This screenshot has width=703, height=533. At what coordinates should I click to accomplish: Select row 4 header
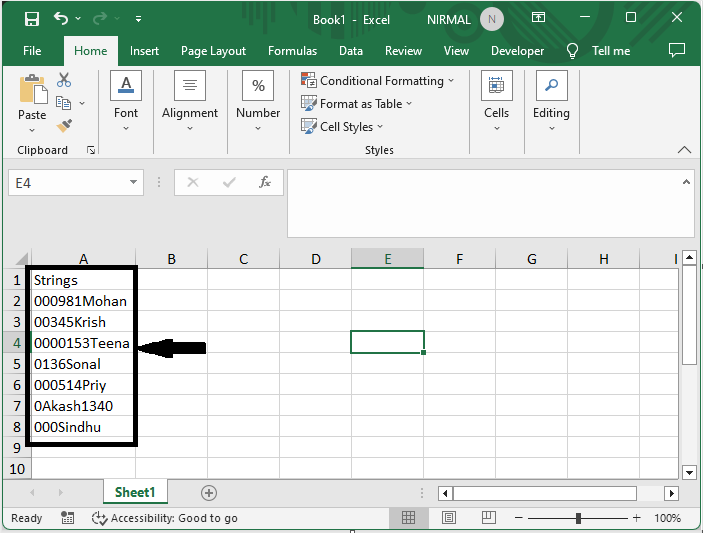pos(17,343)
